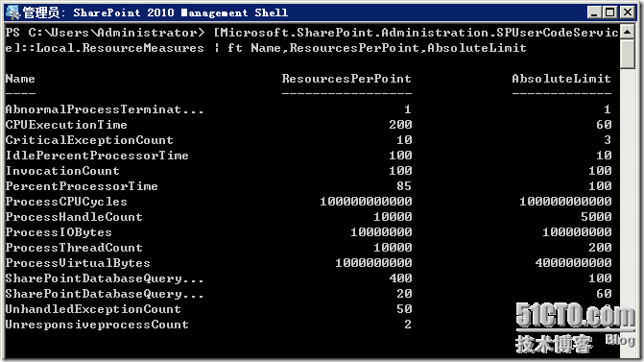Click the ResourcesPerPoint value 200 for CPUExecutionTime

point(400,125)
